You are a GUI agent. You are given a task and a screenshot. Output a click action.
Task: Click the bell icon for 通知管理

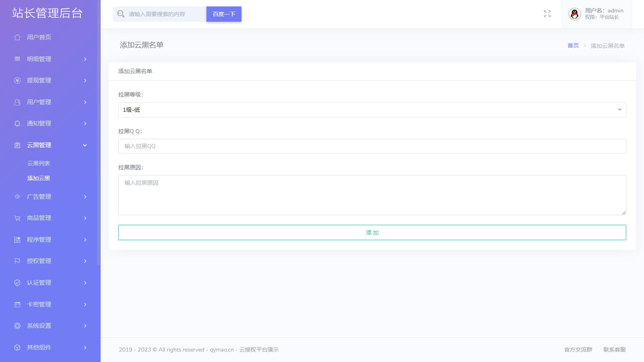tap(17, 123)
